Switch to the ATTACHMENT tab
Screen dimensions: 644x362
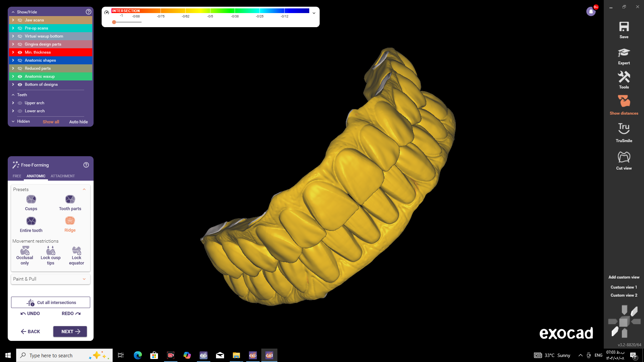point(63,176)
